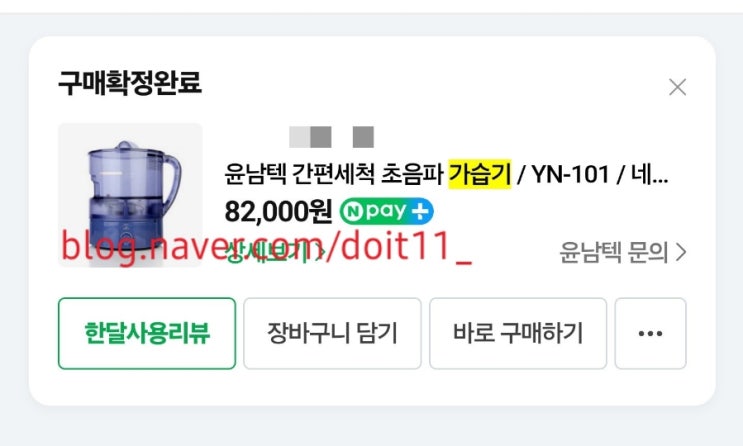Open the humidifier product thumbnail
The height and width of the screenshot is (446, 743).
130,195
